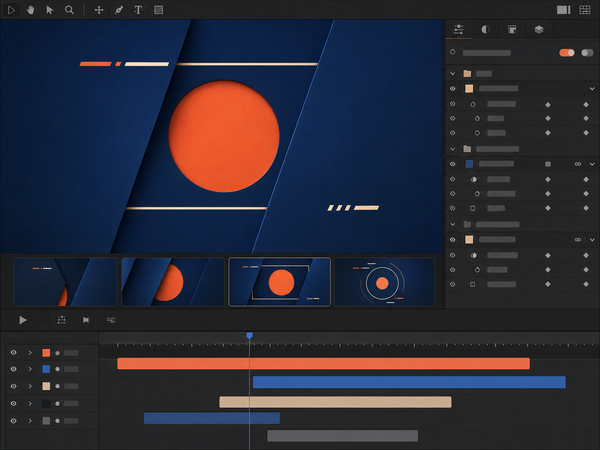Open the dropdown chevron on blue layer row

tap(592, 164)
